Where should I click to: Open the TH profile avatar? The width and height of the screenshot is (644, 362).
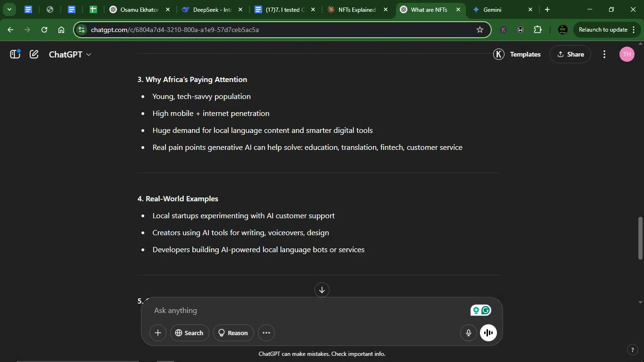tap(627, 54)
